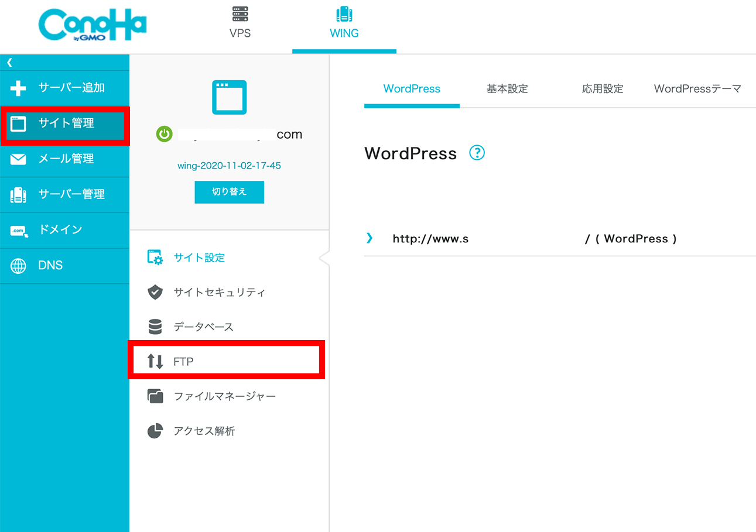Open メール管理 in the sidebar

[x=66, y=159]
